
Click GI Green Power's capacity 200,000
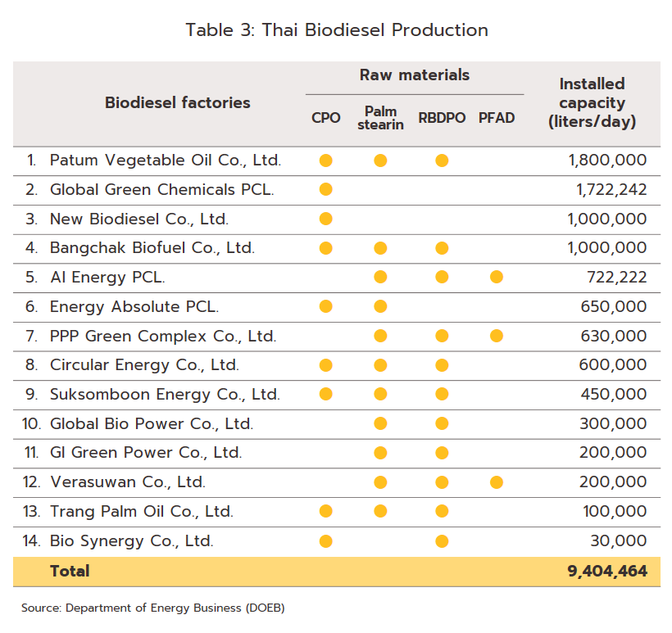[x=613, y=453]
